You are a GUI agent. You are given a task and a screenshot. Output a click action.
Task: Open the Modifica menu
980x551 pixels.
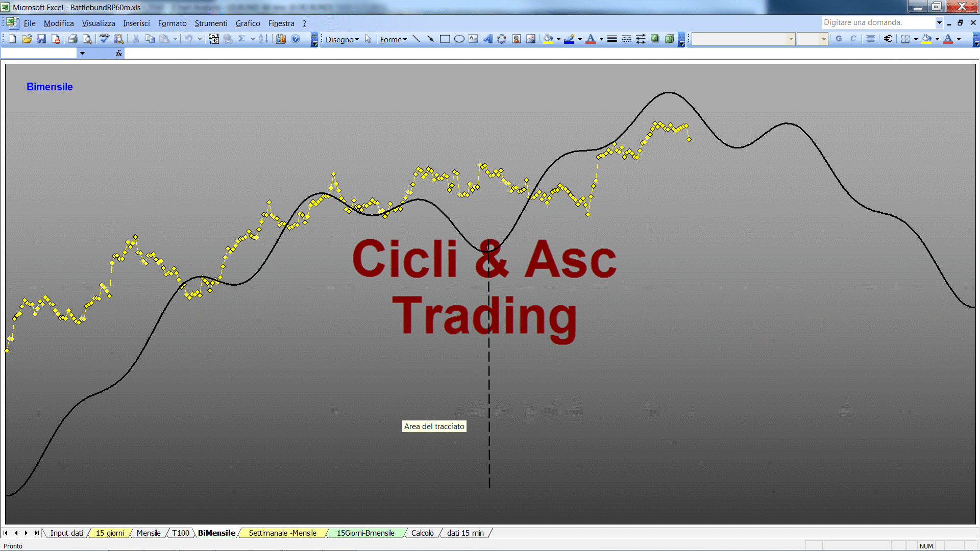click(59, 23)
